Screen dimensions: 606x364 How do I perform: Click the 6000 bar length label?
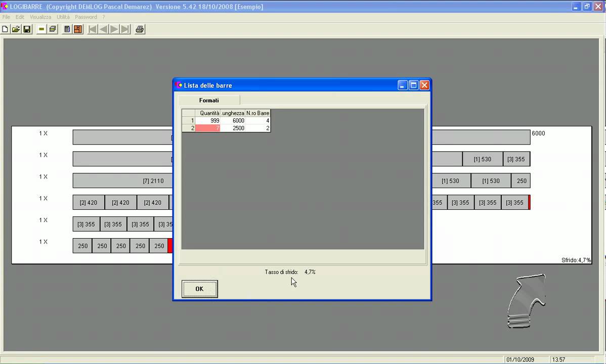(538, 133)
